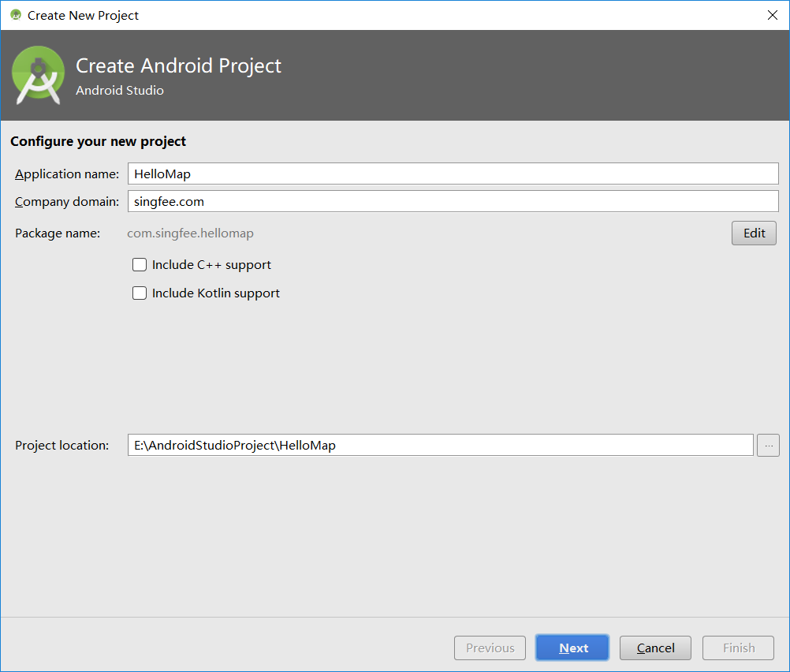This screenshot has height=672, width=790.
Task: Cancel the project creation
Action: click(655, 648)
